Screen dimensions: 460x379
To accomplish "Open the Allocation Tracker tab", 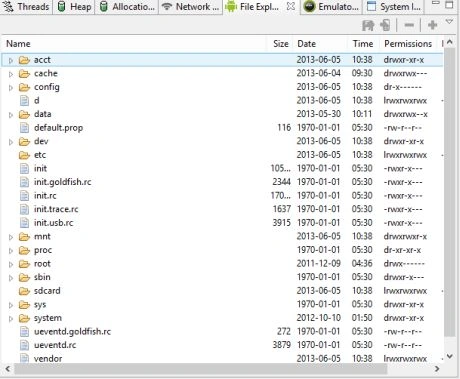I will click(128, 6).
